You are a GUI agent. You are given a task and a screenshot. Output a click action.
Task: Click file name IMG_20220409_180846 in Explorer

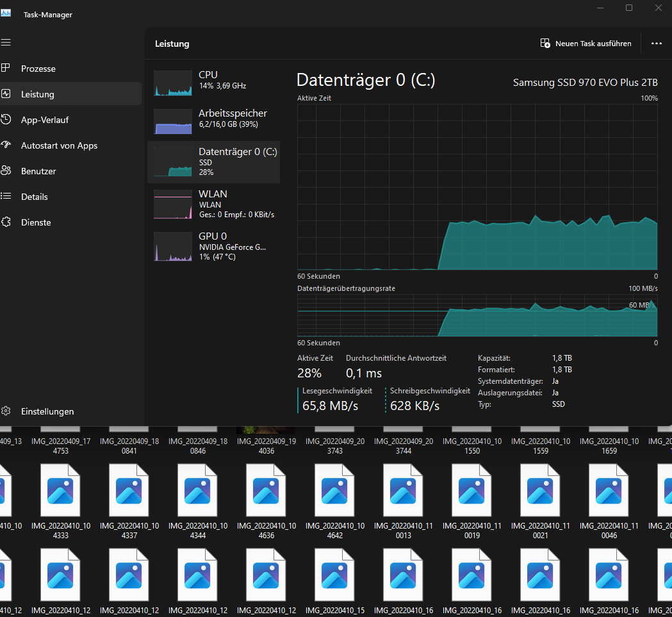[198, 446]
